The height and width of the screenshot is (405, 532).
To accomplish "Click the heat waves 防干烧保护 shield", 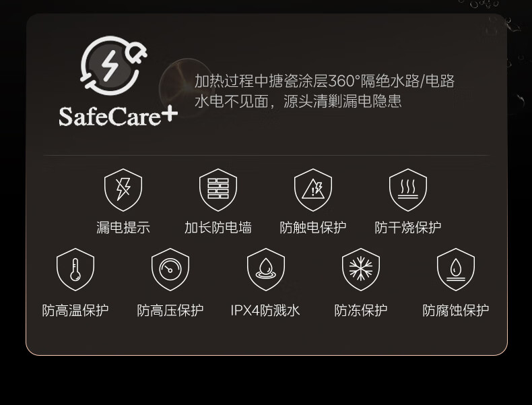I will pyautogui.click(x=408, y=190).
